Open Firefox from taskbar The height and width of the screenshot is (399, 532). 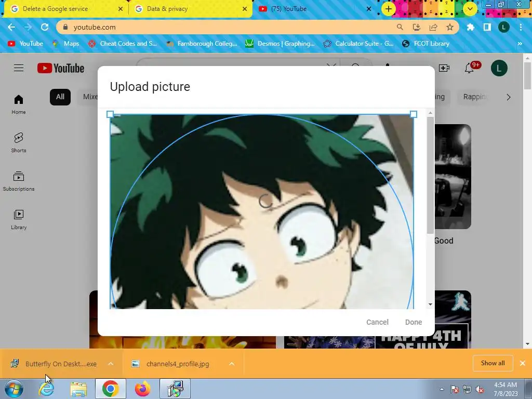[142, 389]
